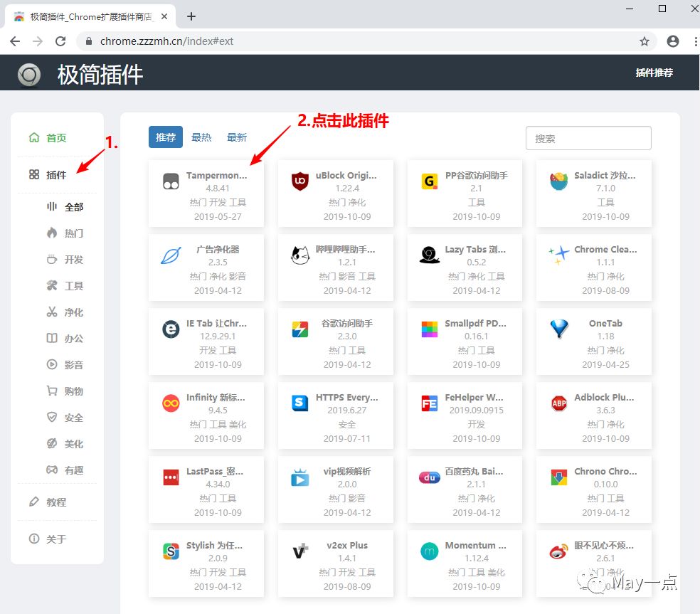Open the HTTPS Everywhere S icon
Screen dimensions: 700x614
300,403
